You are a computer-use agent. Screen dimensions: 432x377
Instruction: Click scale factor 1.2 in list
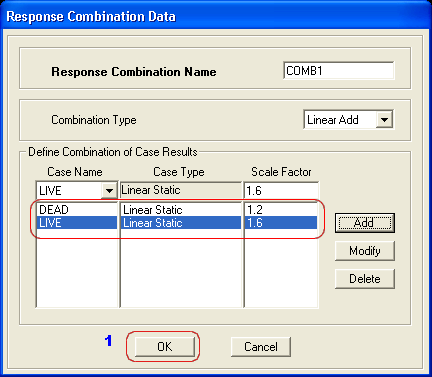pos(255,210)
